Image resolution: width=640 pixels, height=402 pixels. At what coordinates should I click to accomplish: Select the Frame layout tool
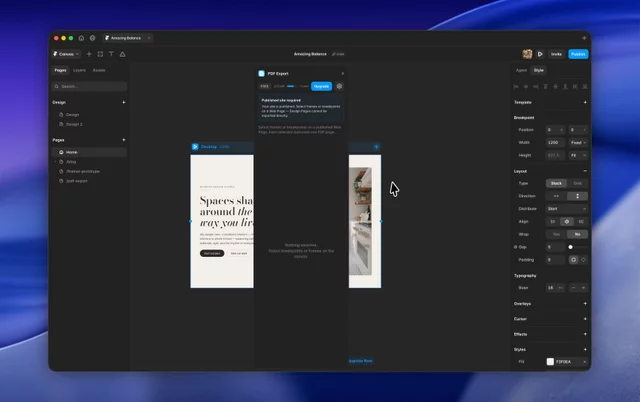(100, 54)
